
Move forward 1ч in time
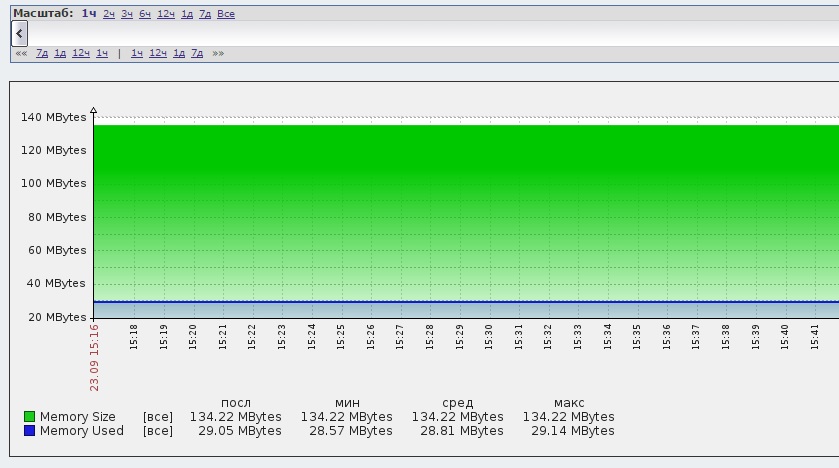tap(137, 53)
